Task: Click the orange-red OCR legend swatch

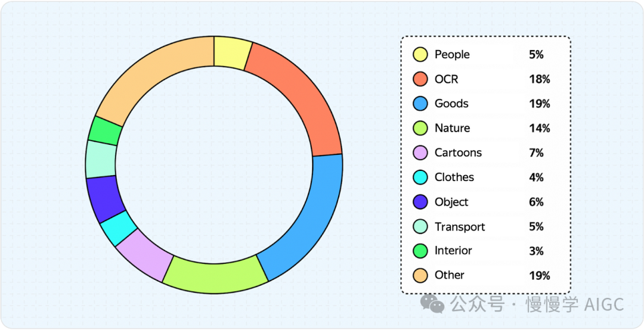Action: [420, 79]
